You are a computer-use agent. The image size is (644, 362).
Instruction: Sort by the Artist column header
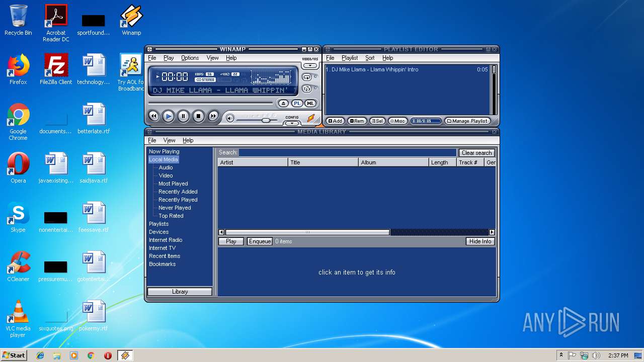click(253, 162)
